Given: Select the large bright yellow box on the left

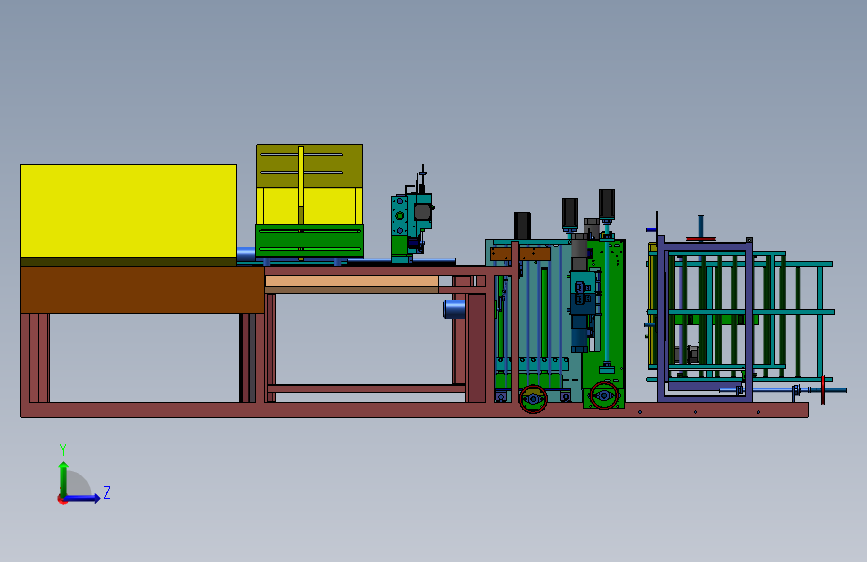Looking at the screenshot, I should click(128, 211).
